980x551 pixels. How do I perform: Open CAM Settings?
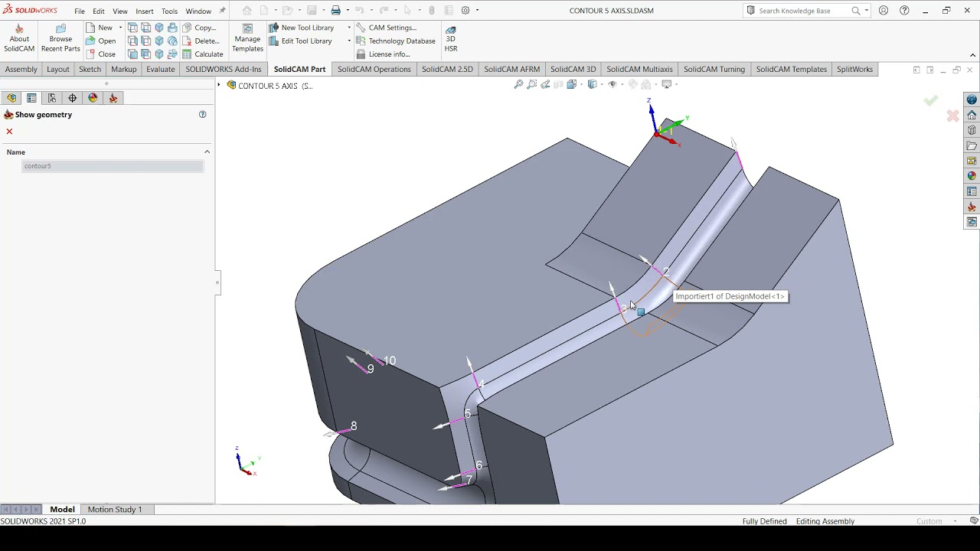[x=386, y=28]
